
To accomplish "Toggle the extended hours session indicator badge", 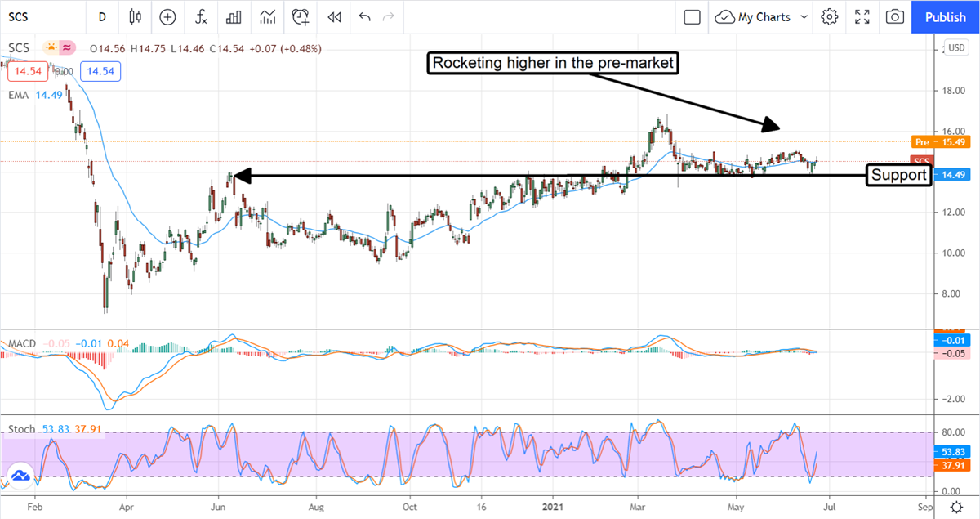I will click(52, 47).
